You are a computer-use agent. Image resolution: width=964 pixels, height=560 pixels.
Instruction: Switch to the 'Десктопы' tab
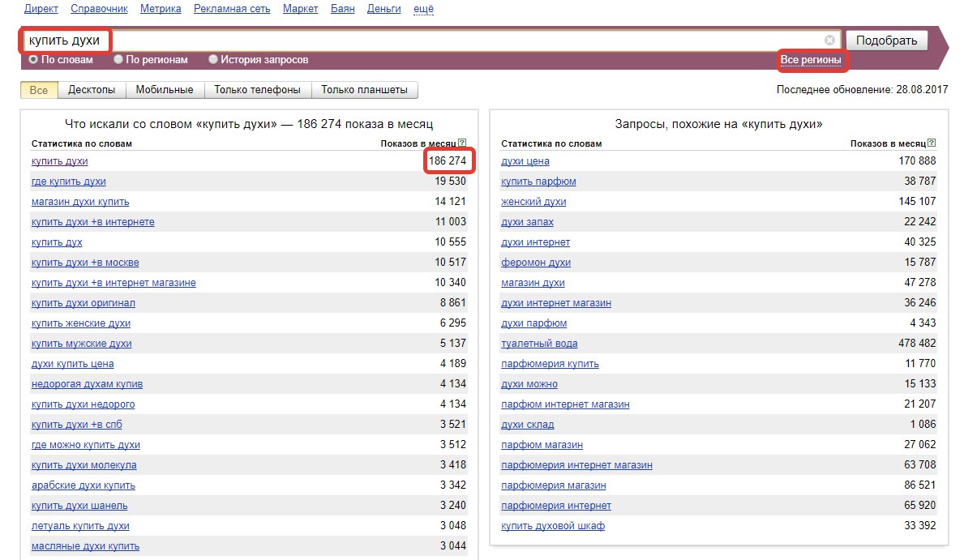[92, 90]
